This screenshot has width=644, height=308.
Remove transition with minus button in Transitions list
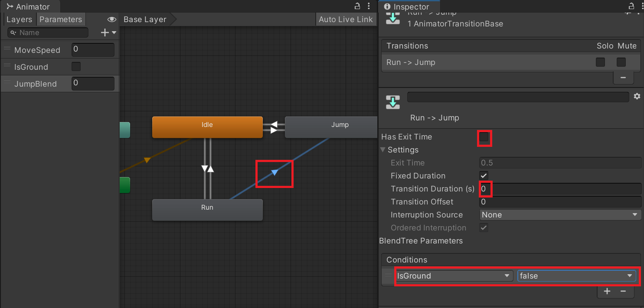pos(623,78)
